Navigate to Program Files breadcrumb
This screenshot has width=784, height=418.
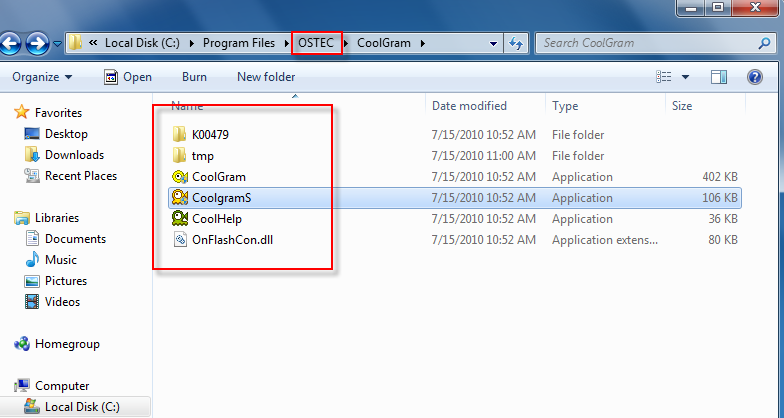pos(239,43)
